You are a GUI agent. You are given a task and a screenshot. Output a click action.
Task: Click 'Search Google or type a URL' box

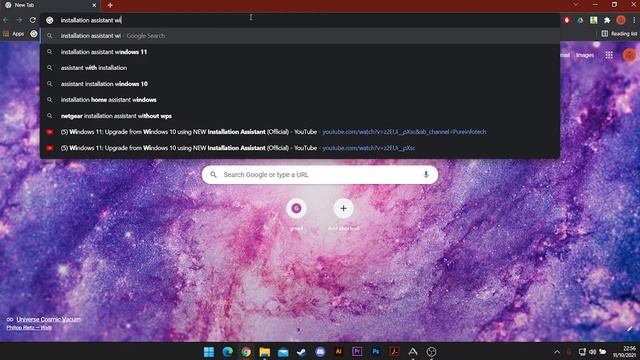pyautogui.click(x=320, y=175)
